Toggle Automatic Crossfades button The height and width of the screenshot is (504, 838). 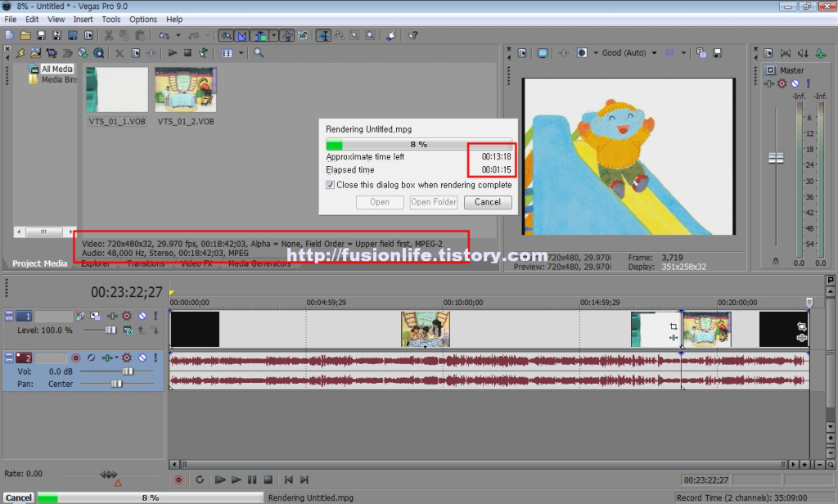click(242, 36)
